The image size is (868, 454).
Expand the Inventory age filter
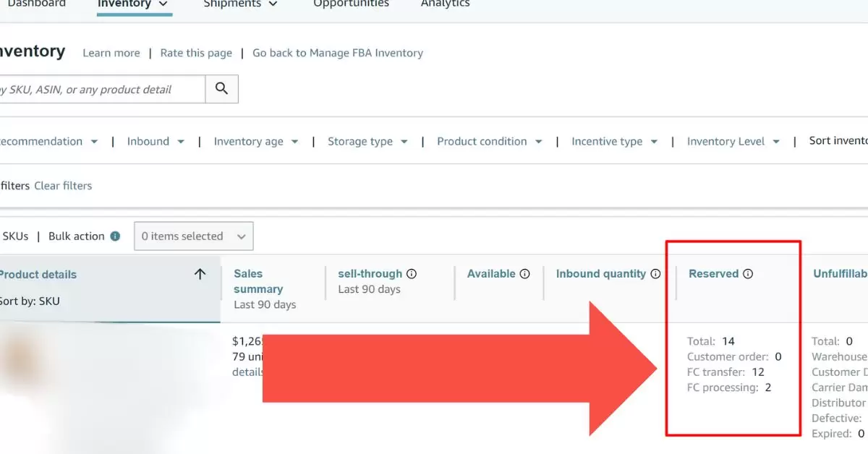pyautogui.click(x=255, y=142)
